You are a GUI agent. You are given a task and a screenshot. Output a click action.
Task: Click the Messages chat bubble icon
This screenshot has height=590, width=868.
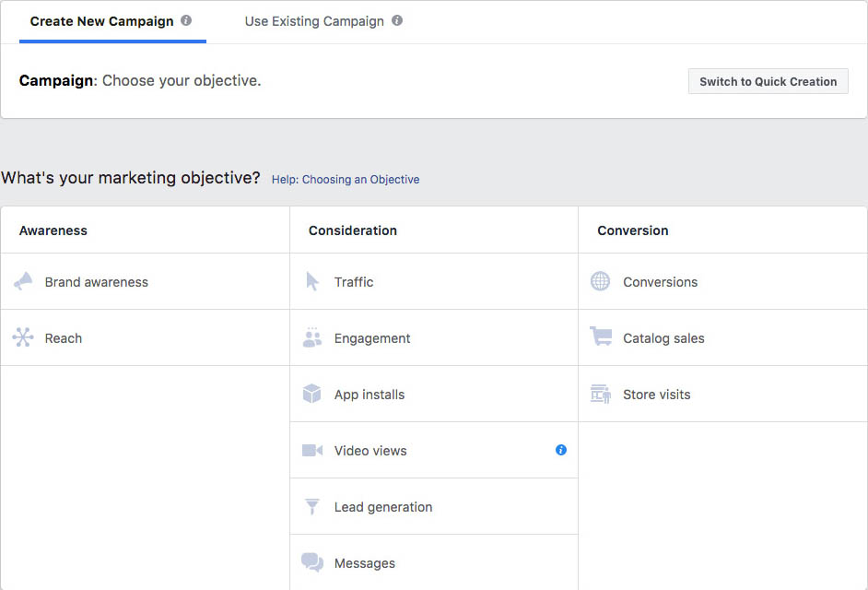point(312,563)
